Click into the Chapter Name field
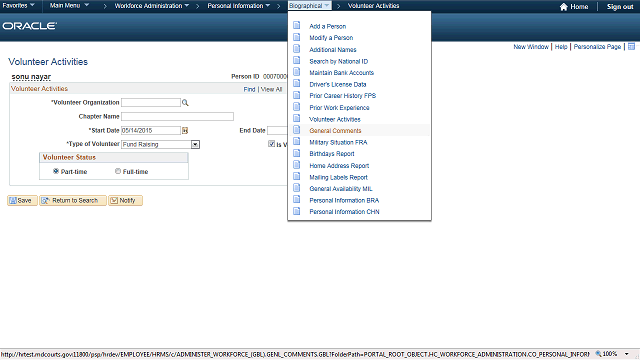This screenshot has width=640, height=360. 177,116
